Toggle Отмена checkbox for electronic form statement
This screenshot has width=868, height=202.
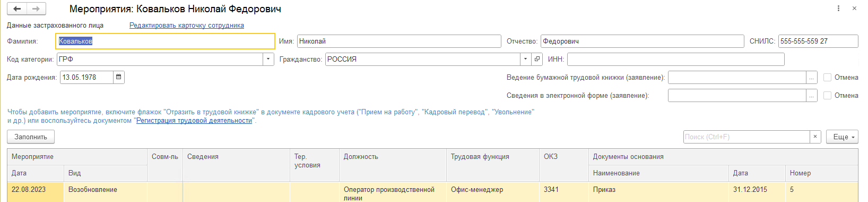coord(827,96)
